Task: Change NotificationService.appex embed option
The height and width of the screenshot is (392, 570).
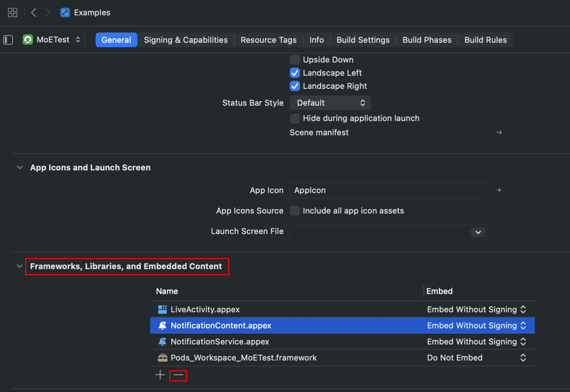Action: pyautogui.click(x=476, y=341)
